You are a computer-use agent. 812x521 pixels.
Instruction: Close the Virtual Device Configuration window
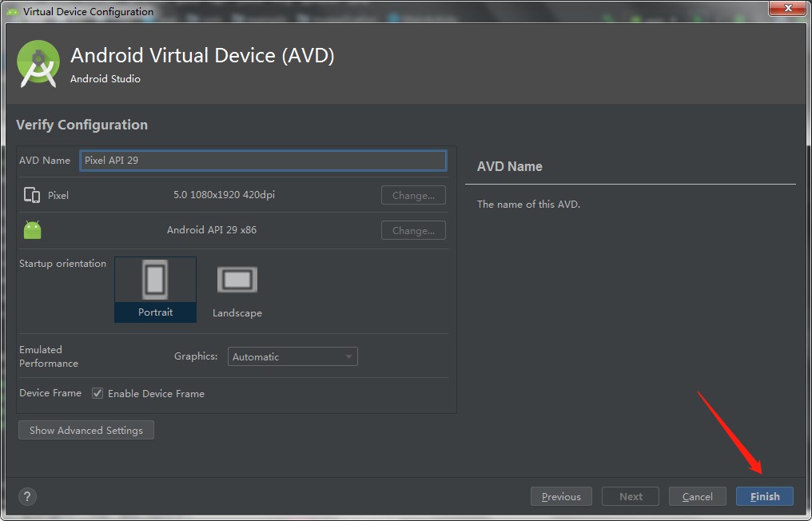[x=788, y=8]
